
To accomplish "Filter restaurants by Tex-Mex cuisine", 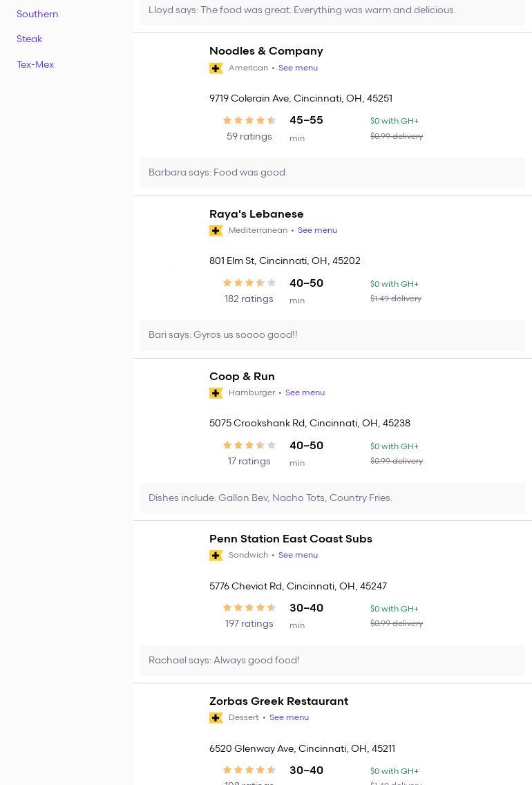I will click(x=35, y=65).
